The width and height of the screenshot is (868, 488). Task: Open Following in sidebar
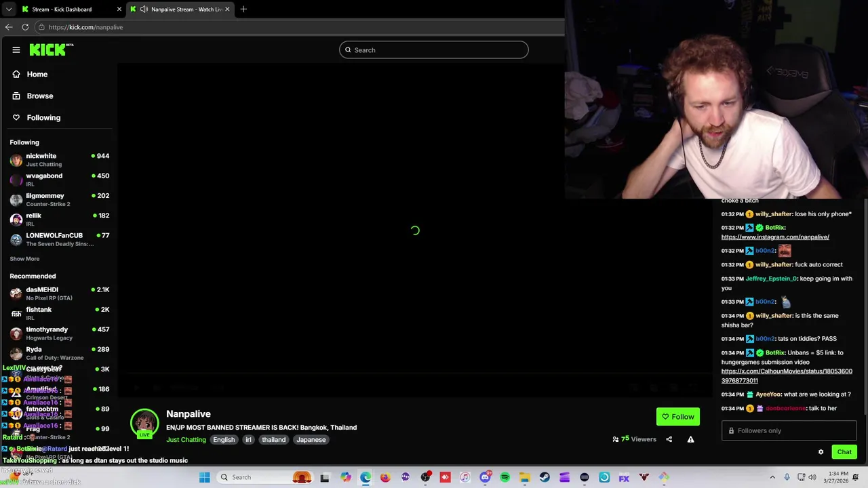37,117
